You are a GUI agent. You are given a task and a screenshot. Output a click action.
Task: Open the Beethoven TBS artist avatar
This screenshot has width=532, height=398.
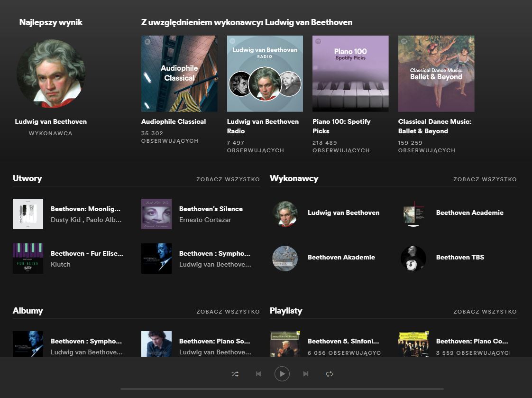pyautogui.click(x=413, y=258)
